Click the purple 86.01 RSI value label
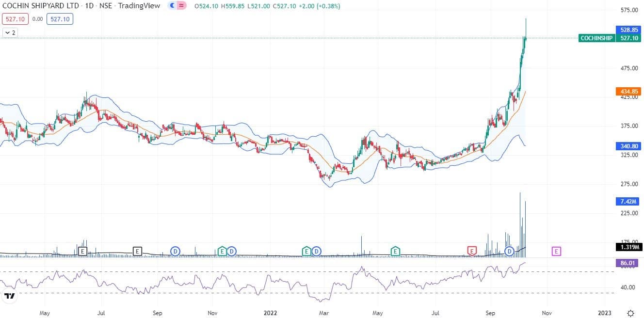 coord(628,263)
